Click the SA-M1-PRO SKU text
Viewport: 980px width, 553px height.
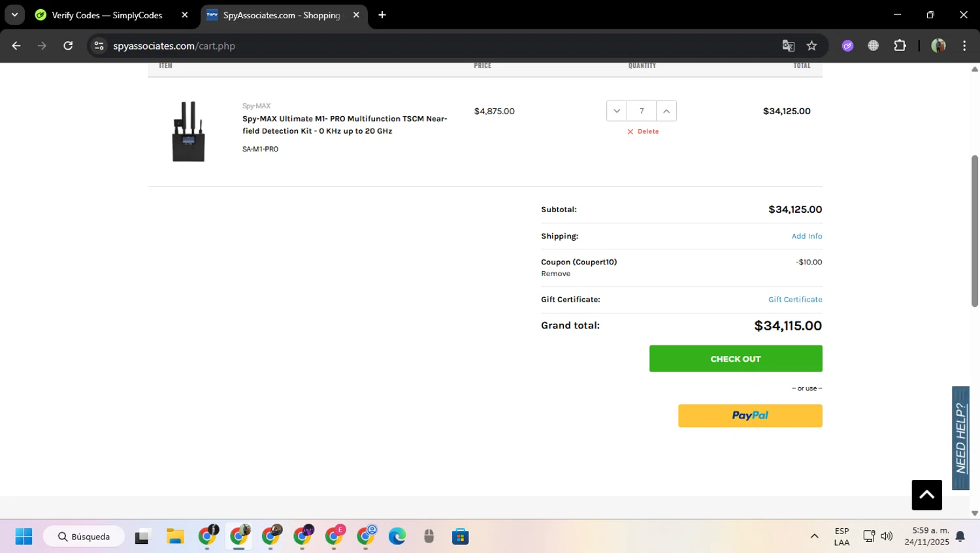(260, 150)
